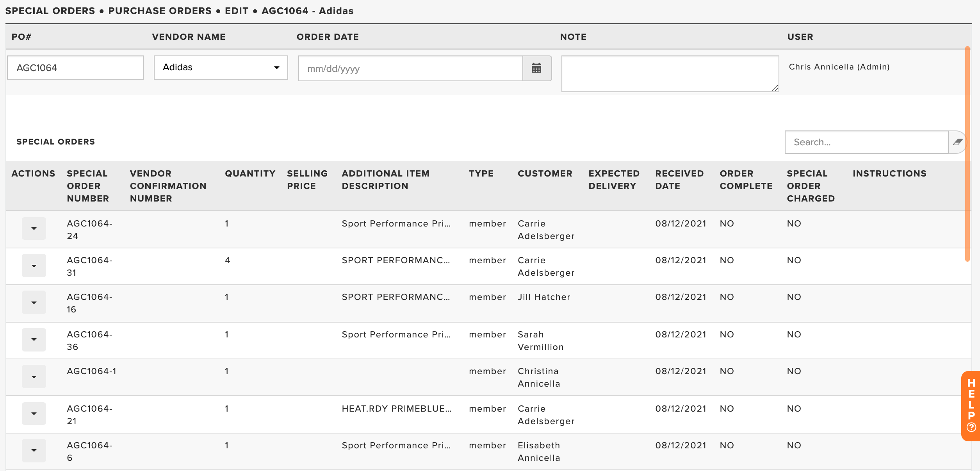Sort by Received Date column header
This screenshot has height=471, width=980.
coord(679,180)
